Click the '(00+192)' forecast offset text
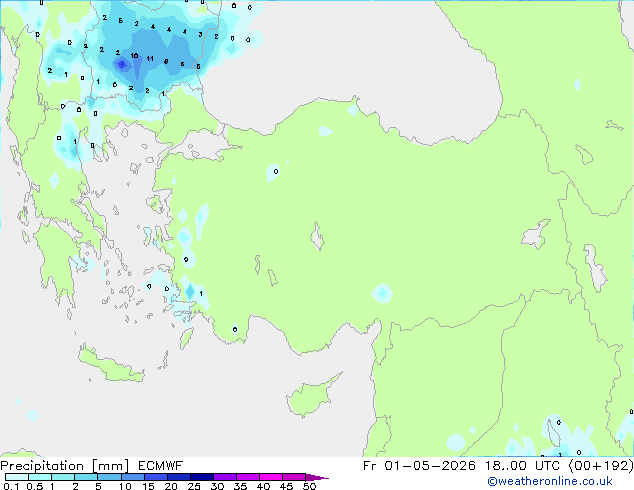The image size is (634, 490). tap(601, 466)
